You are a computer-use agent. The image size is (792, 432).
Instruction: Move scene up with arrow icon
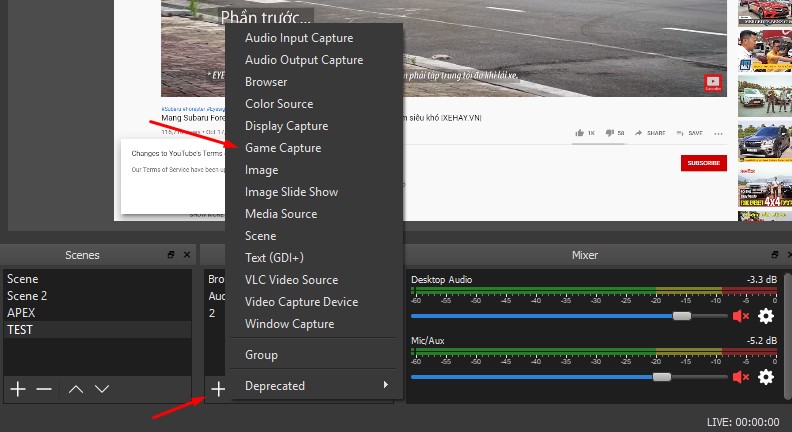[x=76, y=389]
